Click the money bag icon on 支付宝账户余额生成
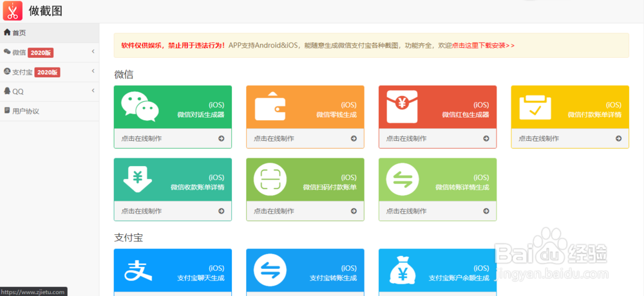Image resolution: width=644 pixels, height=296 pixels. coord(402,270)
